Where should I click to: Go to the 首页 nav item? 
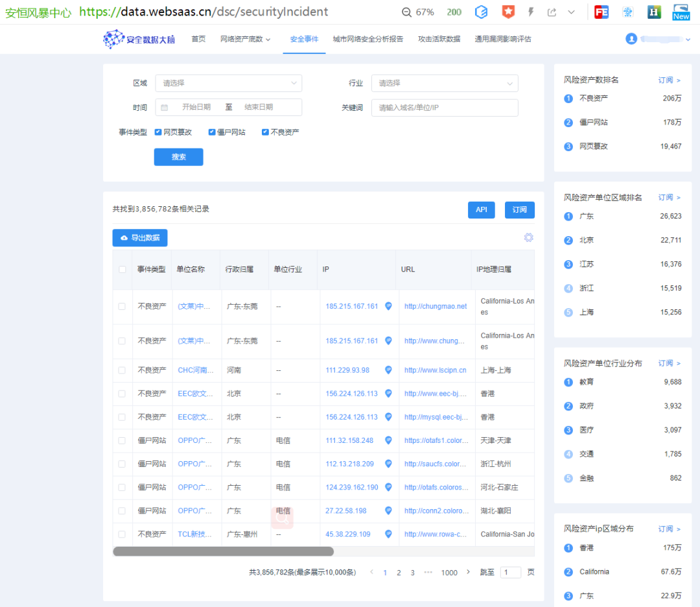198,39
